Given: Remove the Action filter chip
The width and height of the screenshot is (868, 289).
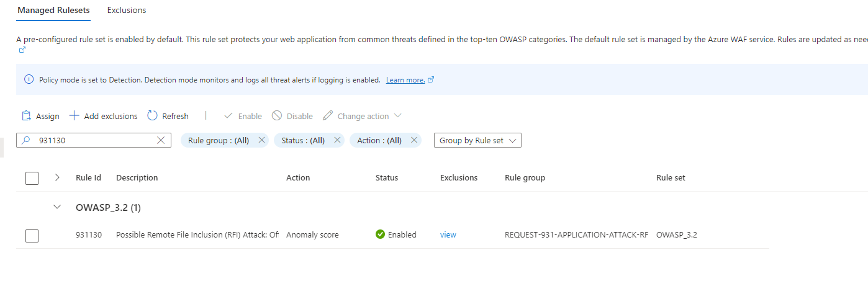Looking at the screenshot, I should pyautogui.click(x=414, y=140).
